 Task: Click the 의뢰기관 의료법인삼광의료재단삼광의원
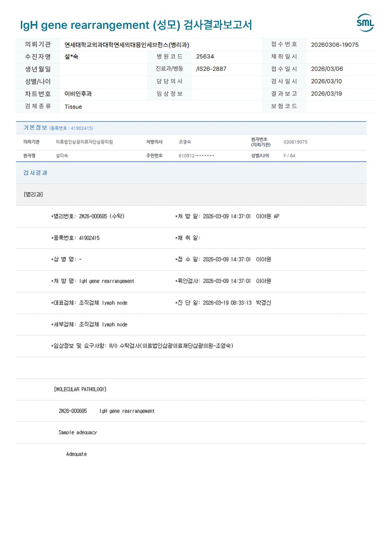pos(84,142)
